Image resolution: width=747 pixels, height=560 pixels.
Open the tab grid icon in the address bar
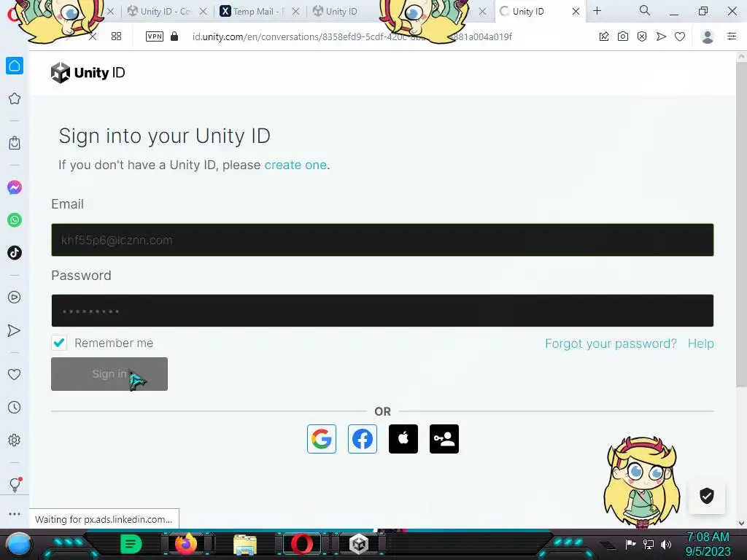click(x=116, y=36)
